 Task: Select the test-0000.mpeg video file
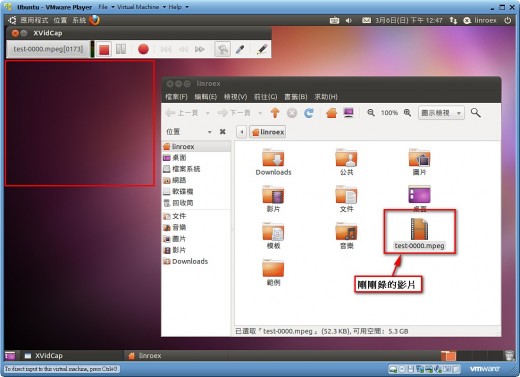click(x=419, y=234)
